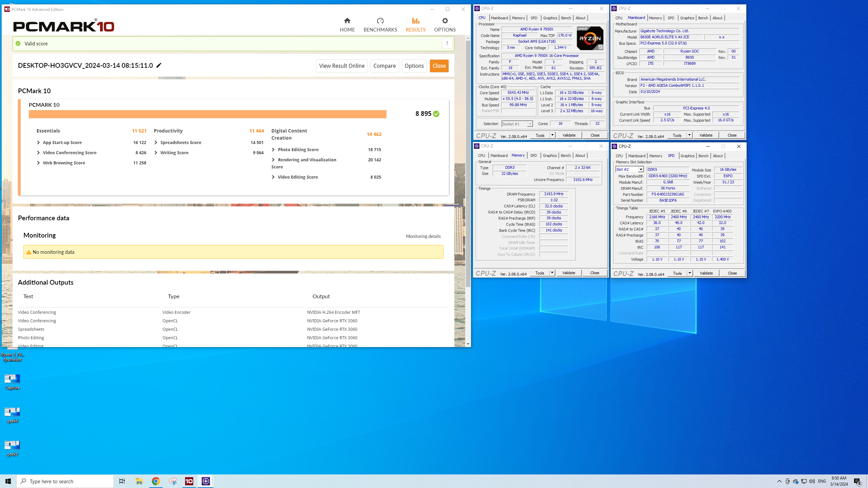This screenshot has height=488, width=868.
Task: Expand Video Conferencing Score details
Action: (x=38, y=153)
